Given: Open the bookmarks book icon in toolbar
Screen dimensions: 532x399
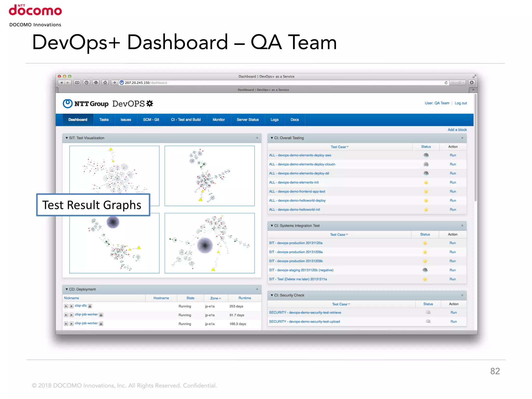Looking at the screenshot, I should pyautogui.click(x=77, y=83).
